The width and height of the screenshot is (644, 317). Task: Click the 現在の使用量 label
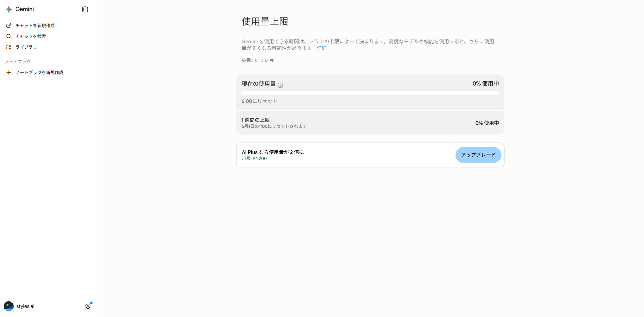click(x=259, y=84)
